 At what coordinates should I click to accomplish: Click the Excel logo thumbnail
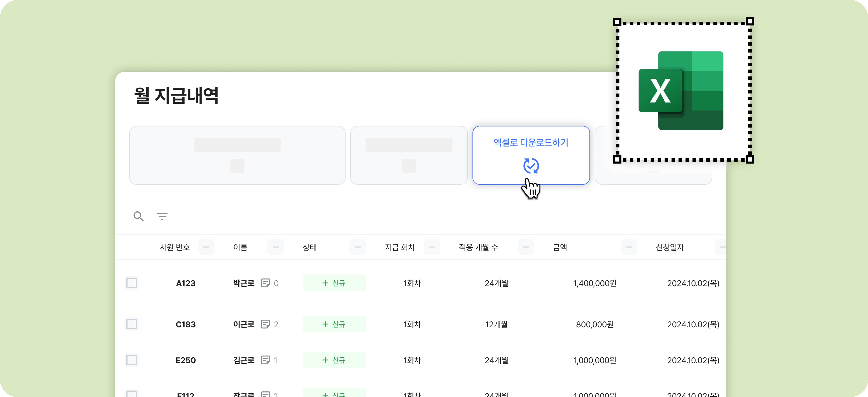681,90
